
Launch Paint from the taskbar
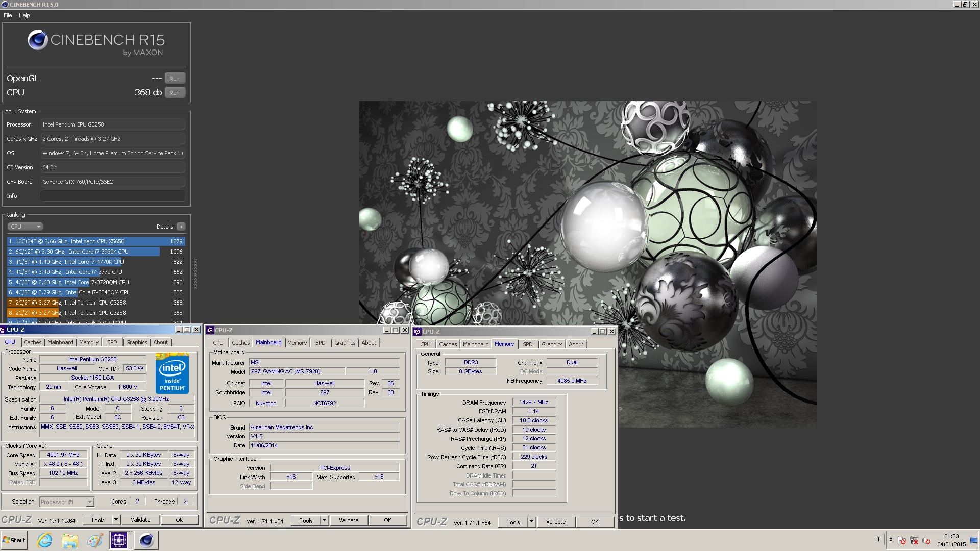[x=94, y=540]
